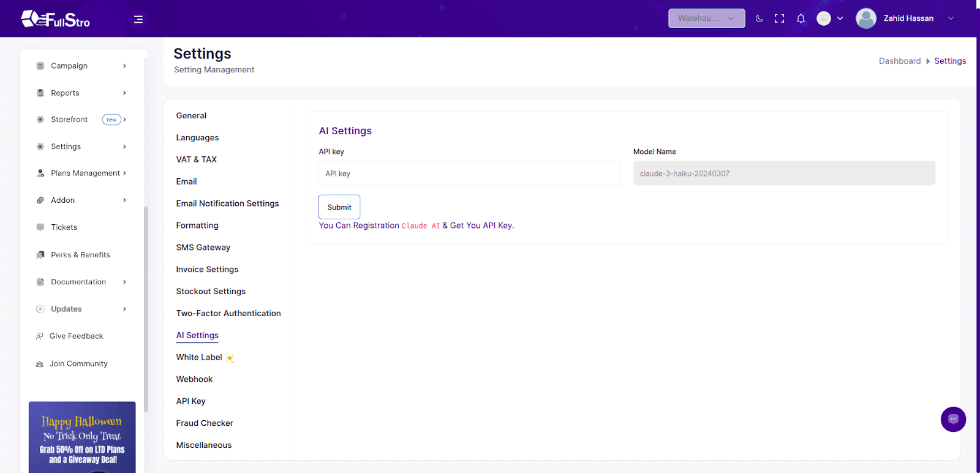The width and height of the screenshot is (980, 473).
Task: Submit the AI Settings form
Action: 339,207
